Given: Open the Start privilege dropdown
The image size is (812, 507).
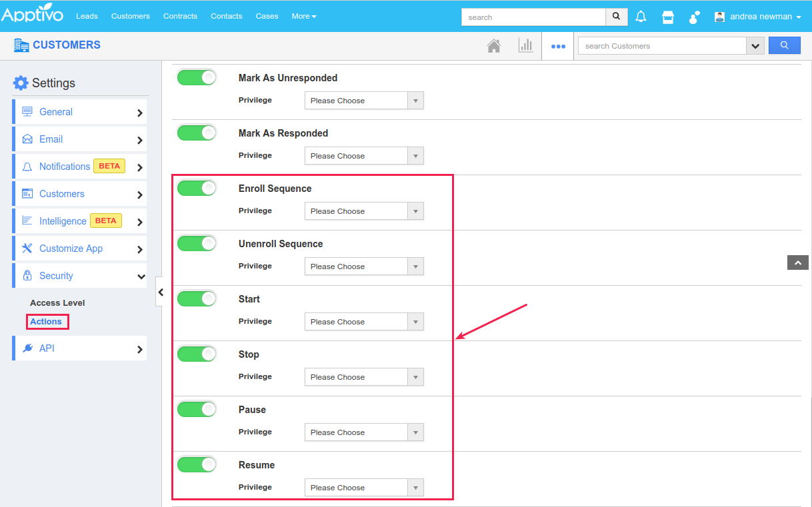Looking at the screenshot, I should click(x=364, y=322).
